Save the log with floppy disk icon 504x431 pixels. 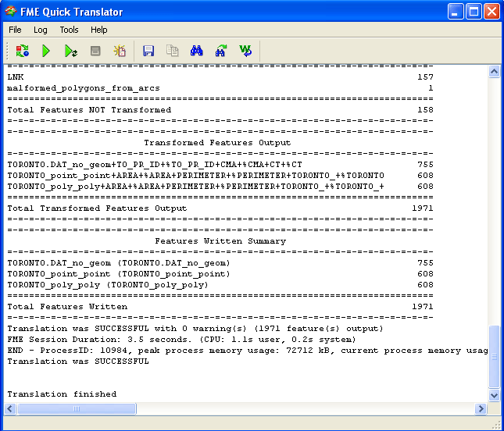click(x=148, y=51)
